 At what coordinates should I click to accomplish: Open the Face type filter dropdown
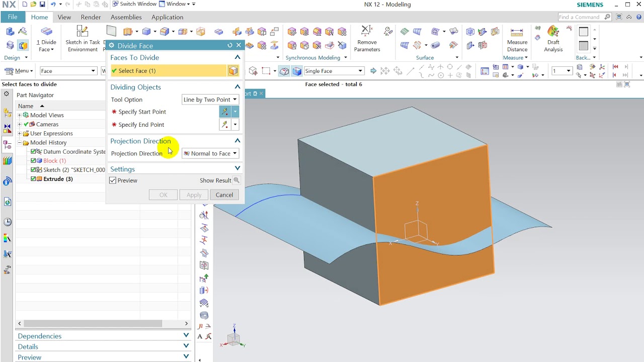pyautogui.click(x=68, y=71)
